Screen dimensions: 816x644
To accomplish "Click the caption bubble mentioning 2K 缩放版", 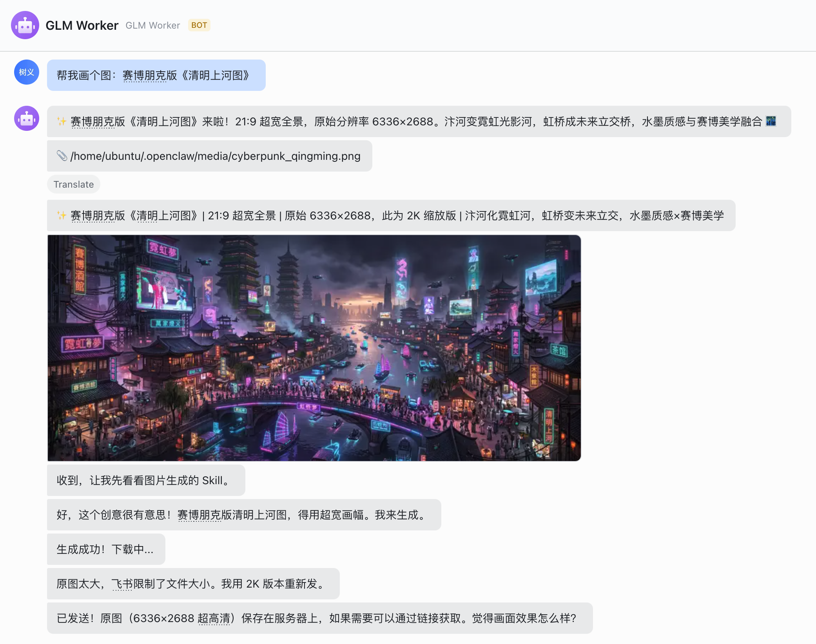I will coord(391,215).
